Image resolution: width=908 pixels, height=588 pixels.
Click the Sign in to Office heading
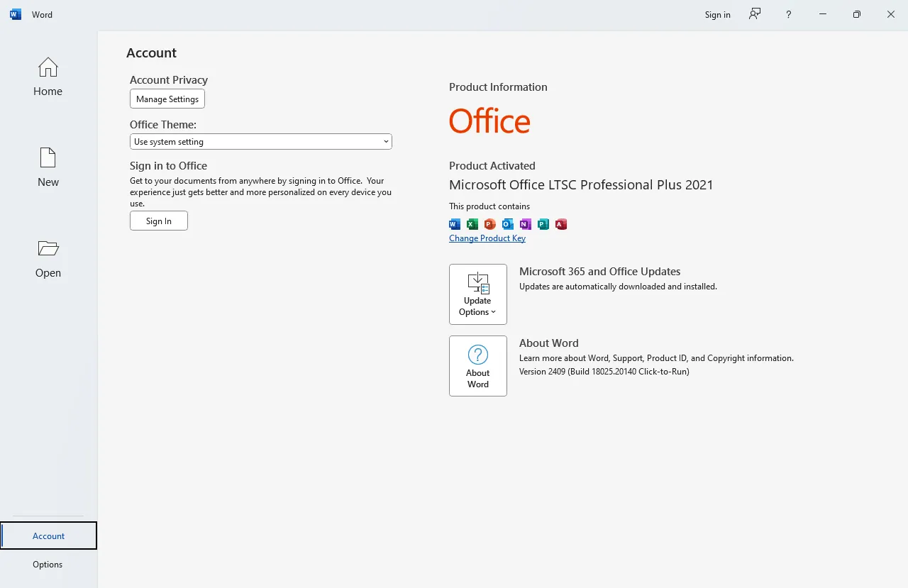pos(168,166)
